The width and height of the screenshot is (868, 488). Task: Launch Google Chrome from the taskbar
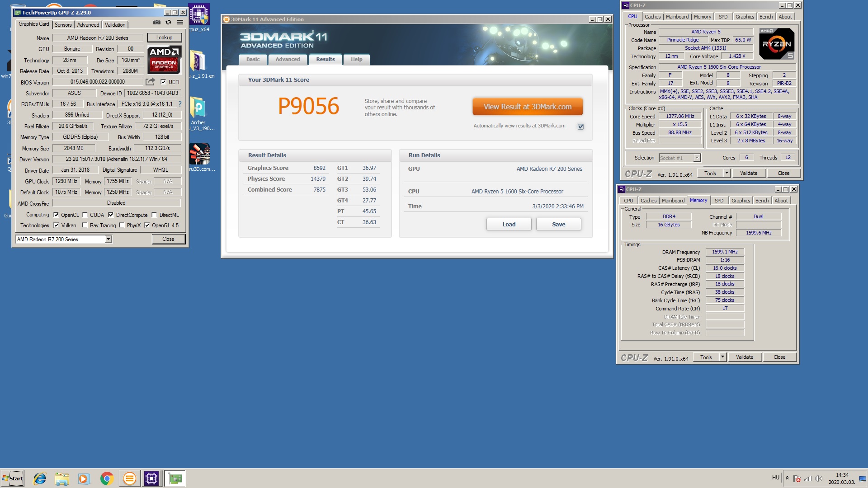tap(107, 479)
